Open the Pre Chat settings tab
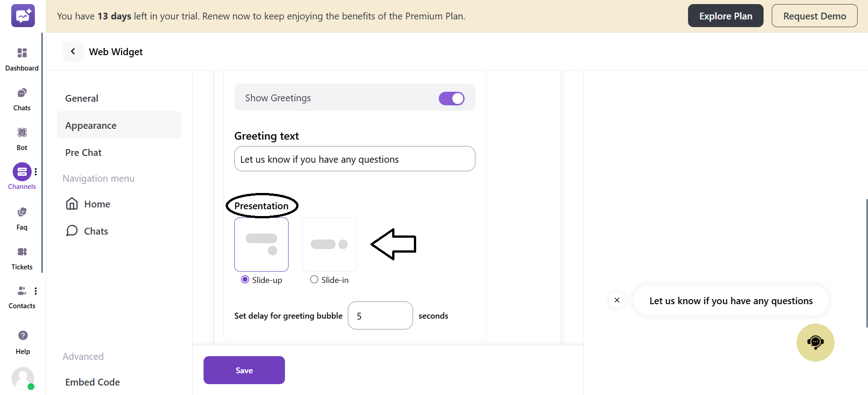The width and height of the screenshot is (868, 395). (83, 152)
